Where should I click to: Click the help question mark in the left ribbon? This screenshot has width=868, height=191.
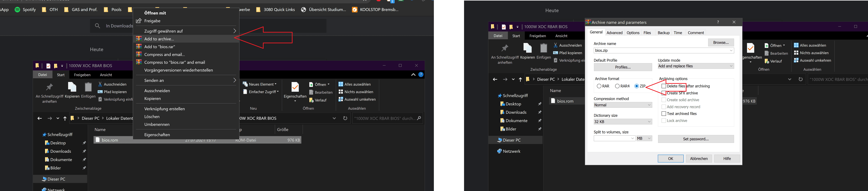point(421,75)
